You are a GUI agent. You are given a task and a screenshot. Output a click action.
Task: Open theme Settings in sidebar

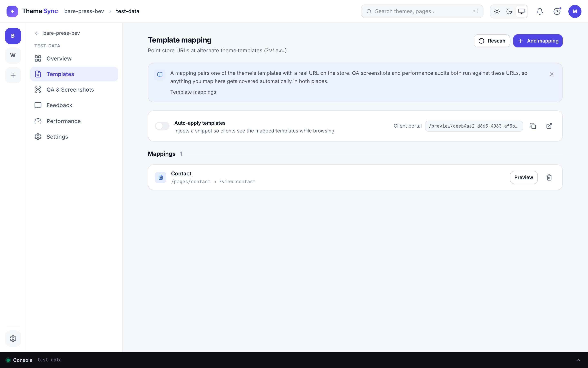click(74, 137)
